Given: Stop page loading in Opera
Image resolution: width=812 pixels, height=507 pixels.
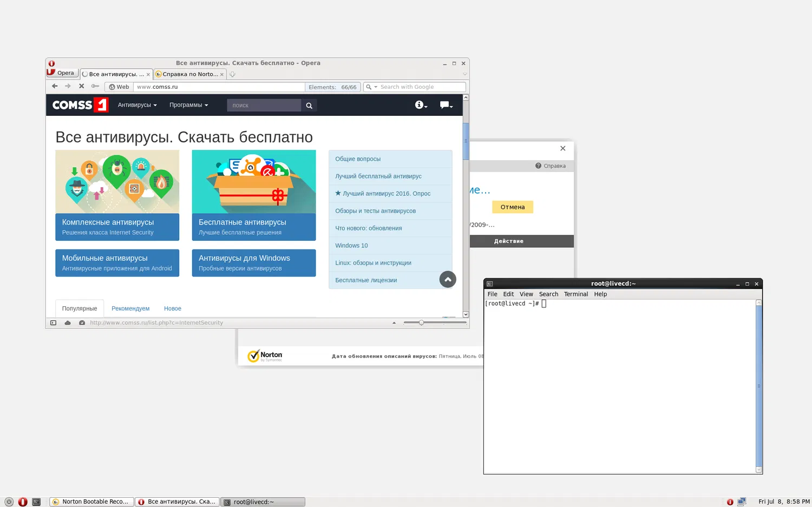Looking at the screenshot, I should pyautogui.click(x=81, y=86).
